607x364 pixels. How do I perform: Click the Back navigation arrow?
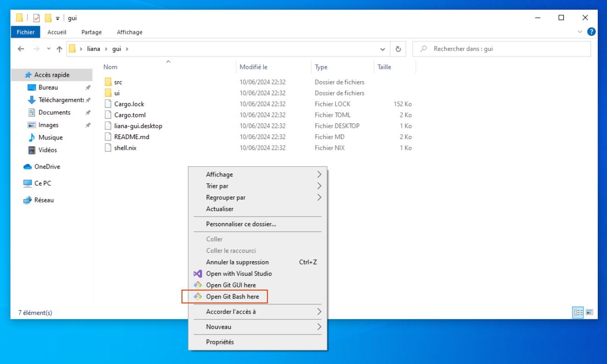[21, 49]
